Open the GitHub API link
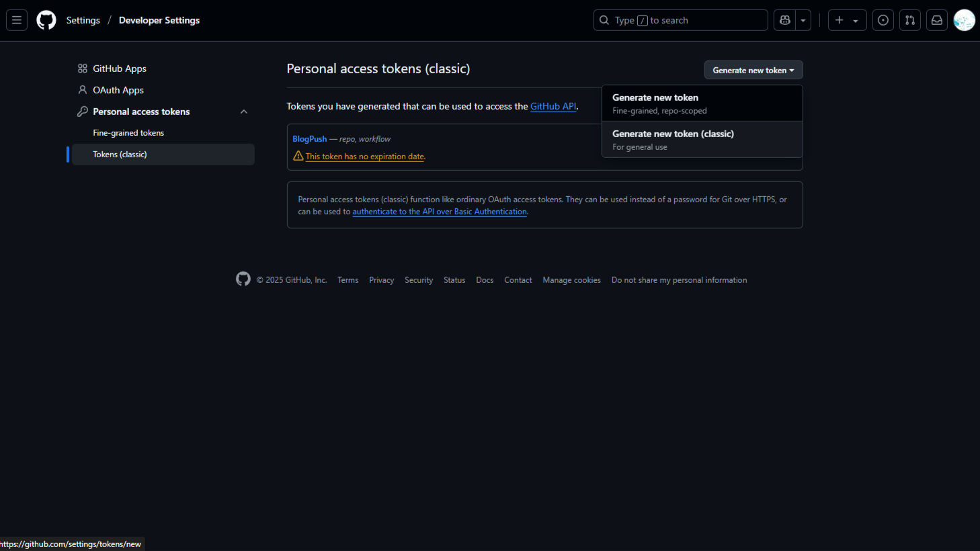This screenshot has height=551, width=980. [553, 106]
